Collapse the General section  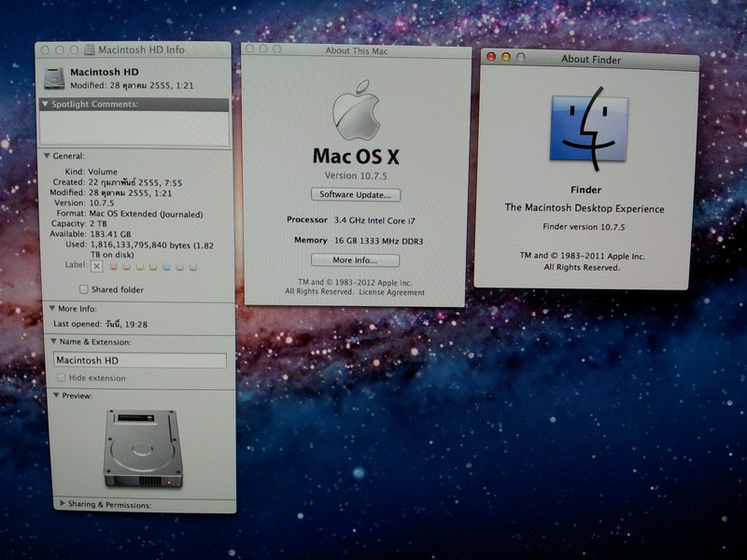tap(48, 156)
